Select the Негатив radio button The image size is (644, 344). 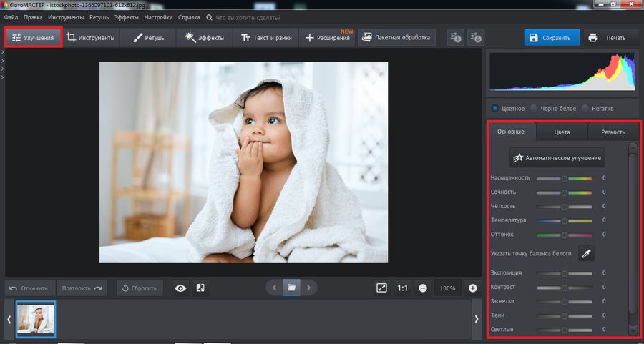[585, 109]
